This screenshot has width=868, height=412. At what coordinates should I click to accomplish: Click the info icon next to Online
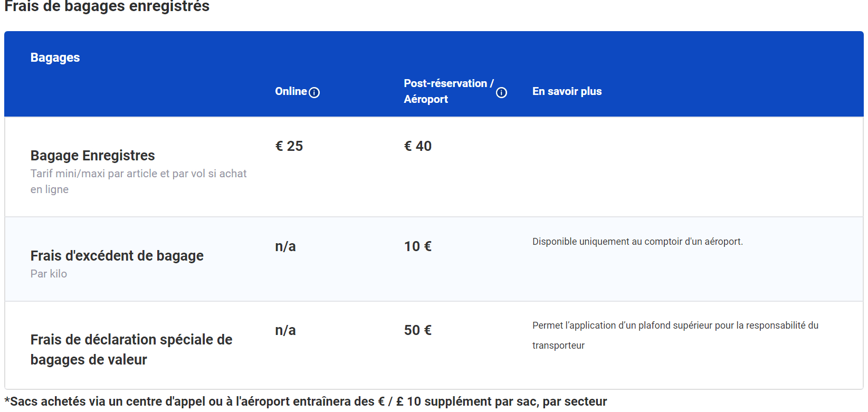[x=314, y=93]
